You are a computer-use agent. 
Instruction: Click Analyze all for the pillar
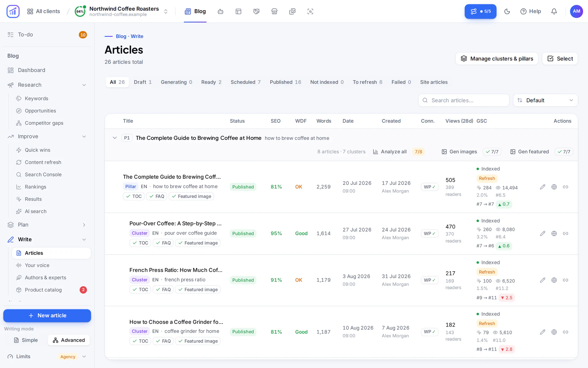coord(390,151)
